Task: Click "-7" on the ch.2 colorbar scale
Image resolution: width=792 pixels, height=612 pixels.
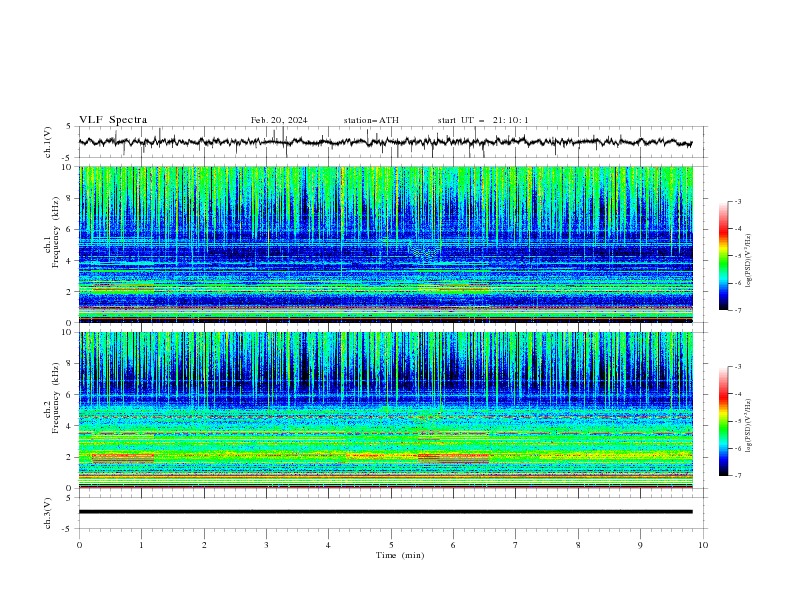Action: point(737,475)
